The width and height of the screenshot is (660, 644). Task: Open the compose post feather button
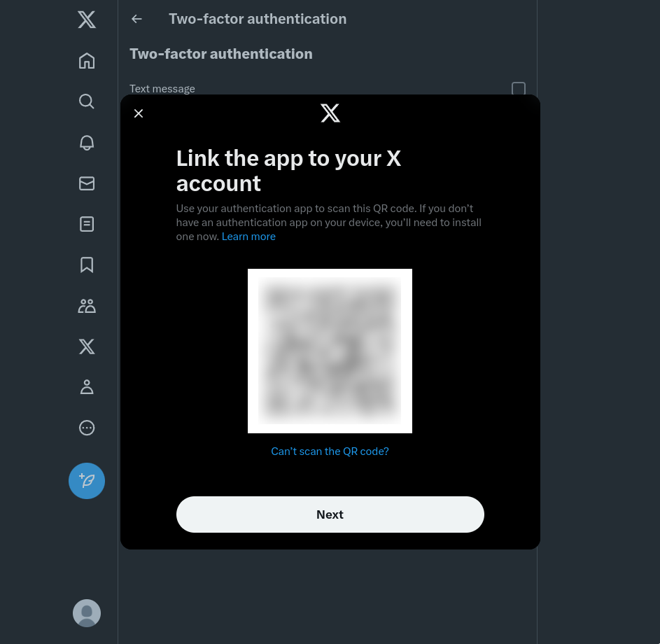87,481
